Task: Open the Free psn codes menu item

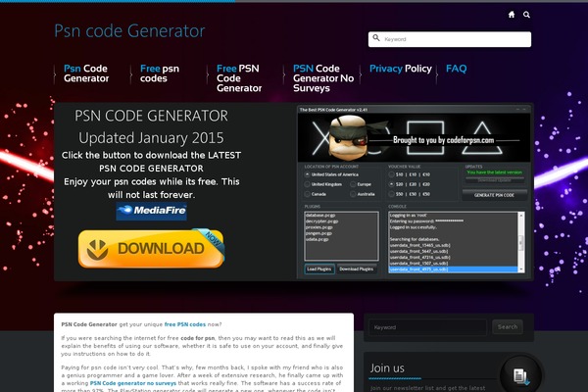Action: (160, 73)
